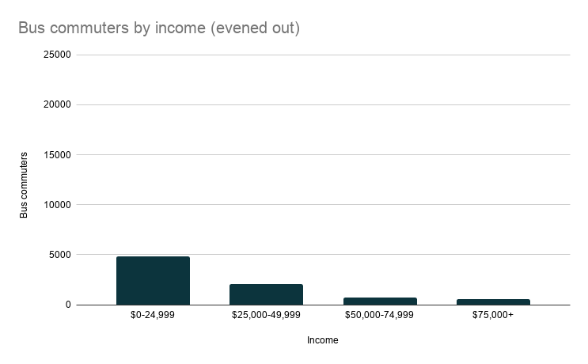Click the 25000 y-axis tick label
588x364 pixels.
59,55
